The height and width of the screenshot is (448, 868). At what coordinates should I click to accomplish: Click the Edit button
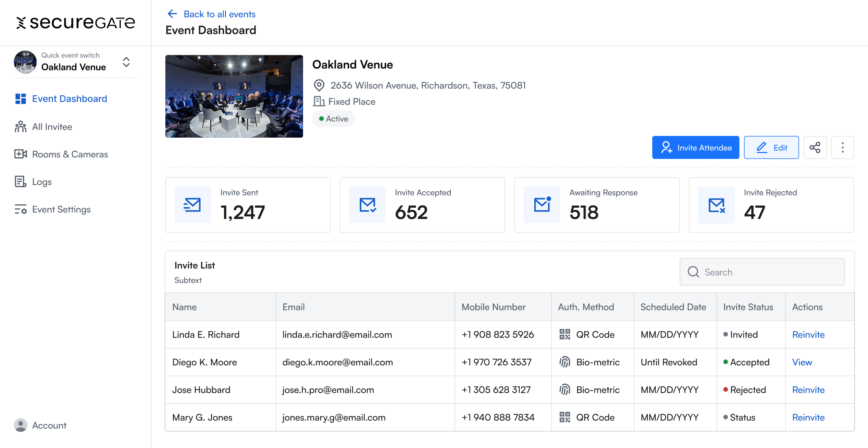click(771, 148)
